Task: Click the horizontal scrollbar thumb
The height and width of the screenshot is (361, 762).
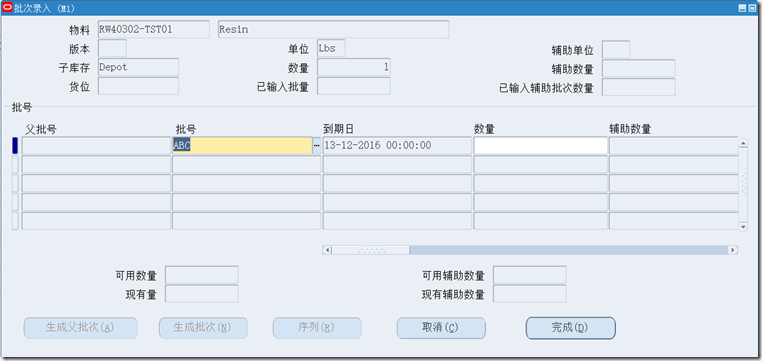Action: 370,250
